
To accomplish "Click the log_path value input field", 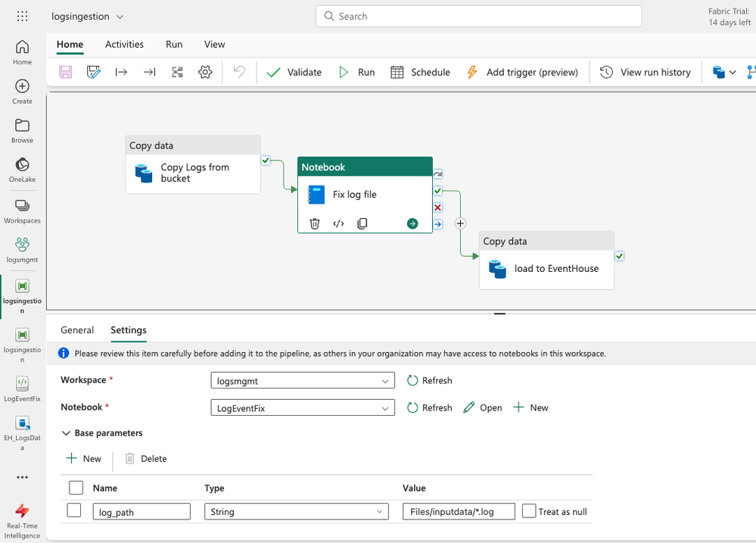I will click(x=459, y=512).
